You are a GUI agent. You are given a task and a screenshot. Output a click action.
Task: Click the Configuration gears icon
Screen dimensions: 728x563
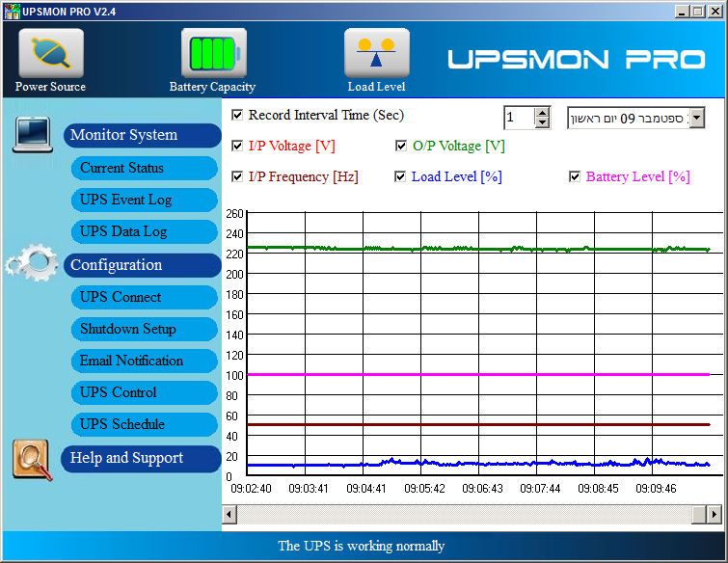pyautogui.click(x=32, y=263)
